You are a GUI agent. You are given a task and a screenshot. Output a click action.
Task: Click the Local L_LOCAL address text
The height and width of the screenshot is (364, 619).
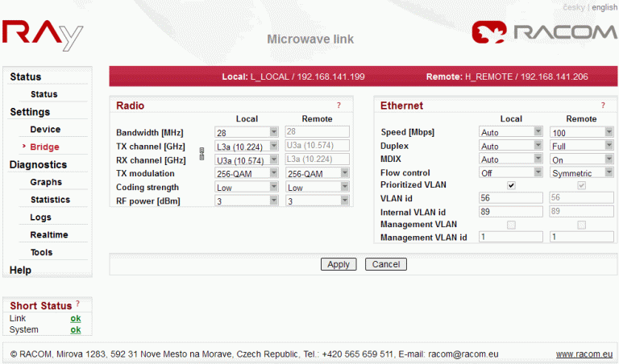(x=293, y=77)
